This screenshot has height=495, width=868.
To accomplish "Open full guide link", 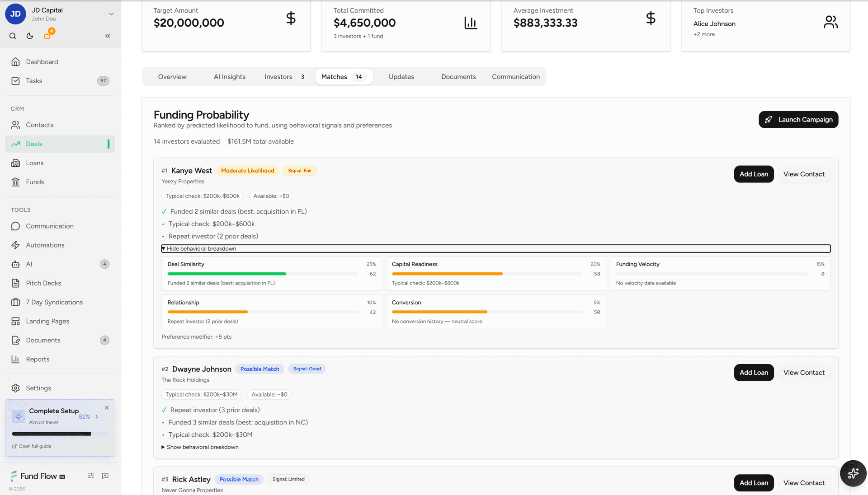I will [x=32, y=446].
